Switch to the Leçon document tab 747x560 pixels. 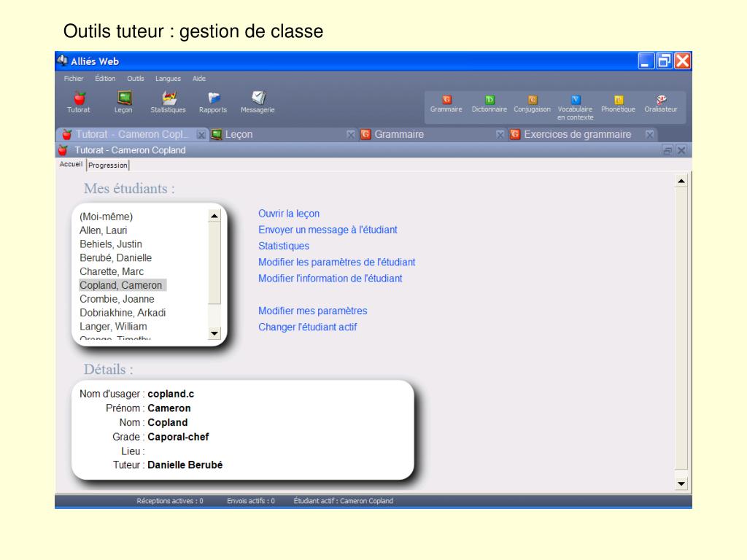(283, 135)
